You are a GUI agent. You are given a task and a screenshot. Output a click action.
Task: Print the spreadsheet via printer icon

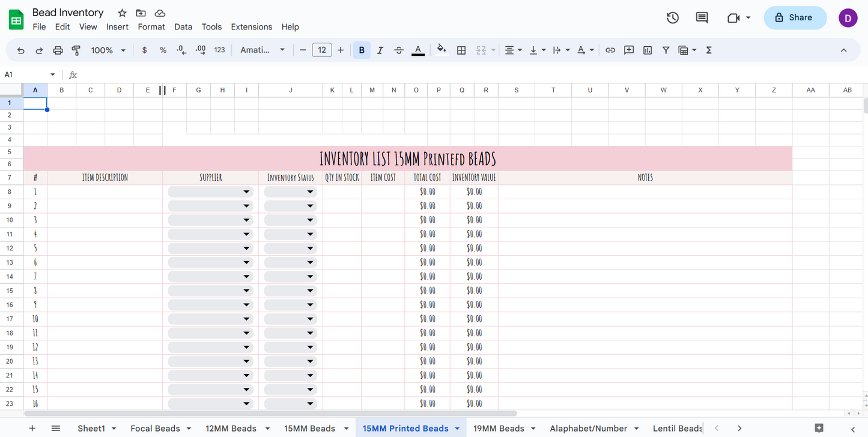[58, 50]
